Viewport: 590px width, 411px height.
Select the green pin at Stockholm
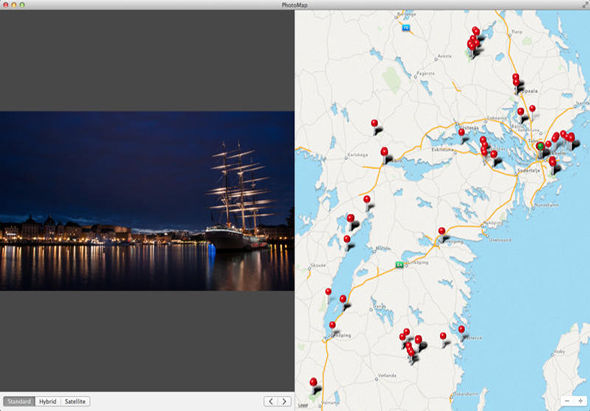[x=541, y=147]
